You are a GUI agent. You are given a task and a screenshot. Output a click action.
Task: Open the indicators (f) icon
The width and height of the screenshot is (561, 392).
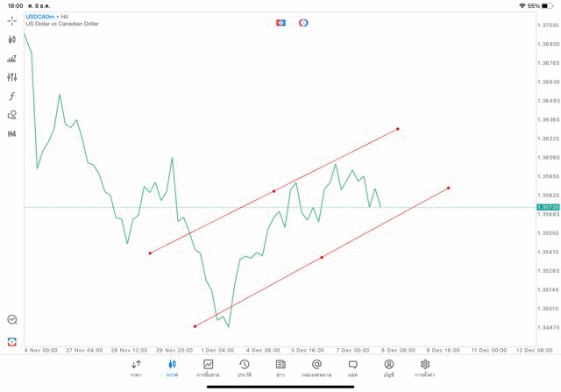coord(12,96)
